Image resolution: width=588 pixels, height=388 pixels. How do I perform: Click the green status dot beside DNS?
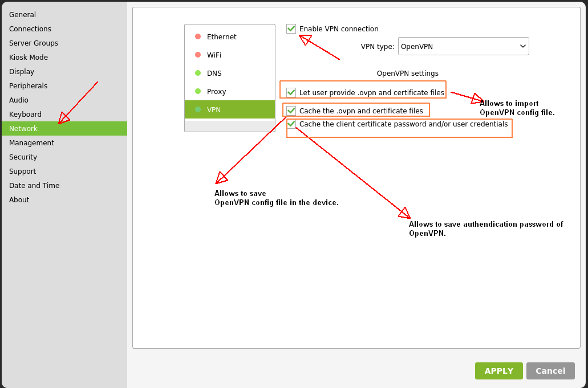(198, 73)
